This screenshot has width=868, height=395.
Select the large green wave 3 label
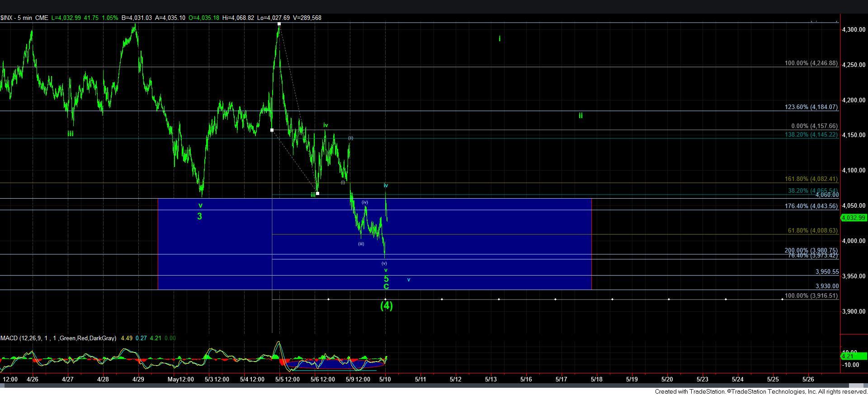[x=199, y=217]
